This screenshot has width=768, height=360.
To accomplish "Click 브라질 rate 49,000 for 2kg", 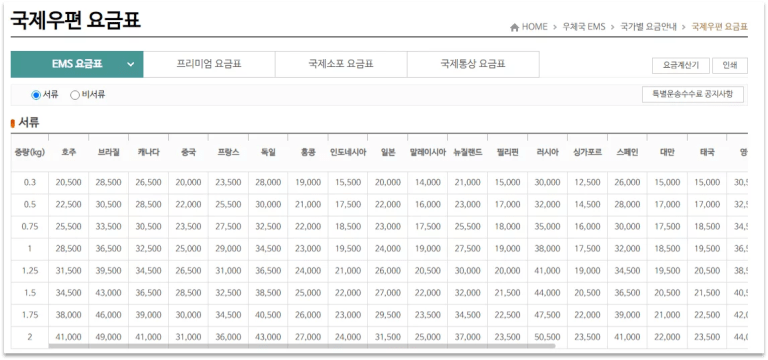I will (x=109, y=337).
